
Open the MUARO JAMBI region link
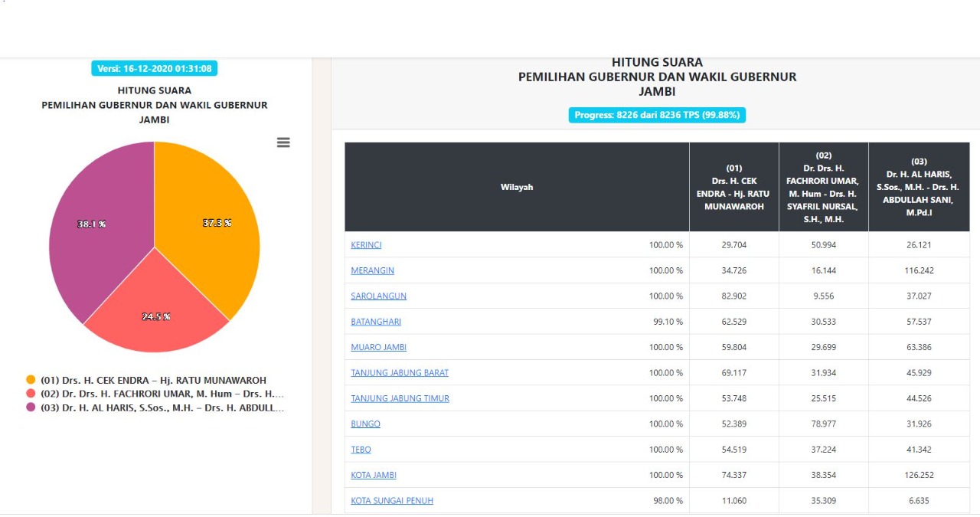378,347
